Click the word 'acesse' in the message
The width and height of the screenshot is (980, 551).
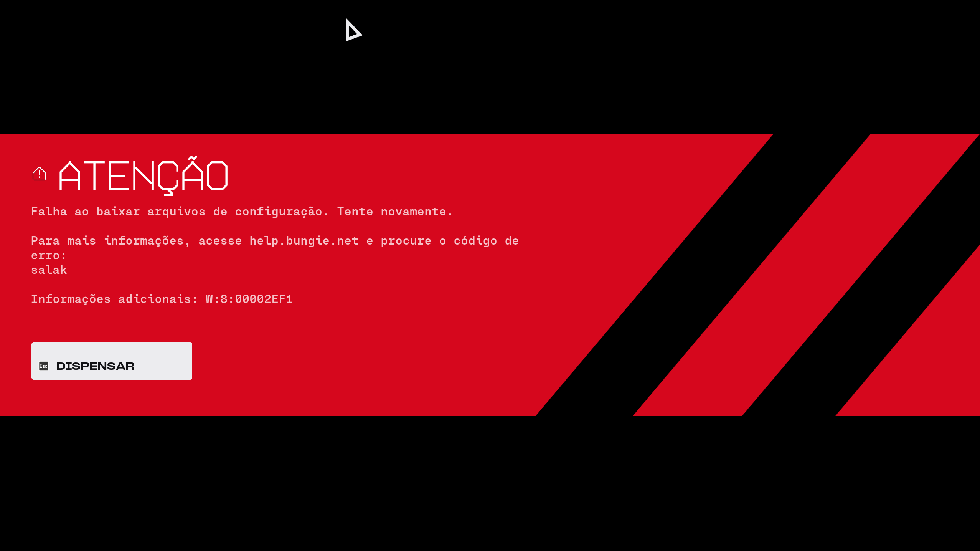click(x=220, y=241)
